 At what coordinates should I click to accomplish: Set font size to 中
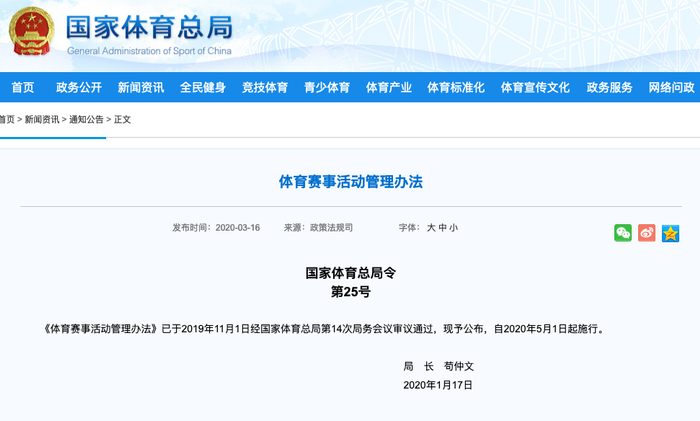[x=442, y=228]
